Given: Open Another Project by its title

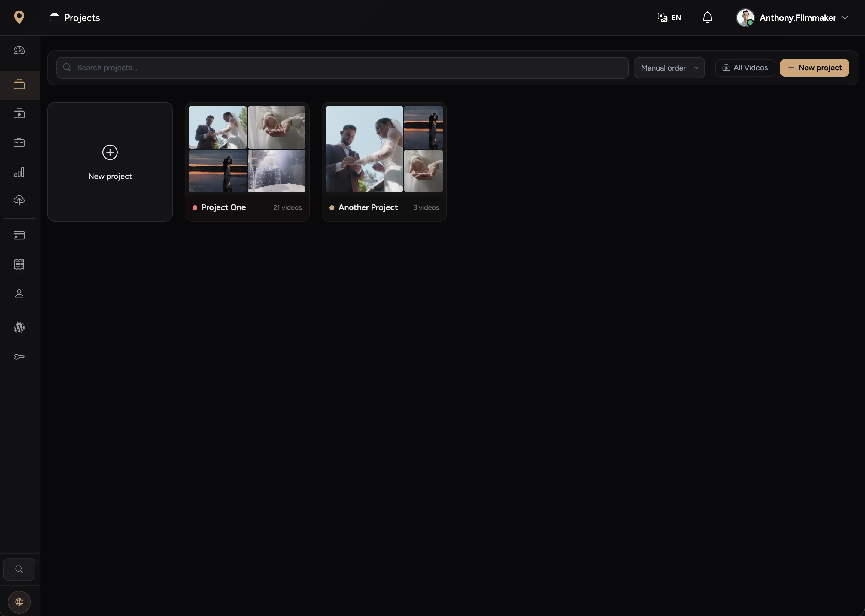Looking at the screenshot, I should [x=368, y=207].
